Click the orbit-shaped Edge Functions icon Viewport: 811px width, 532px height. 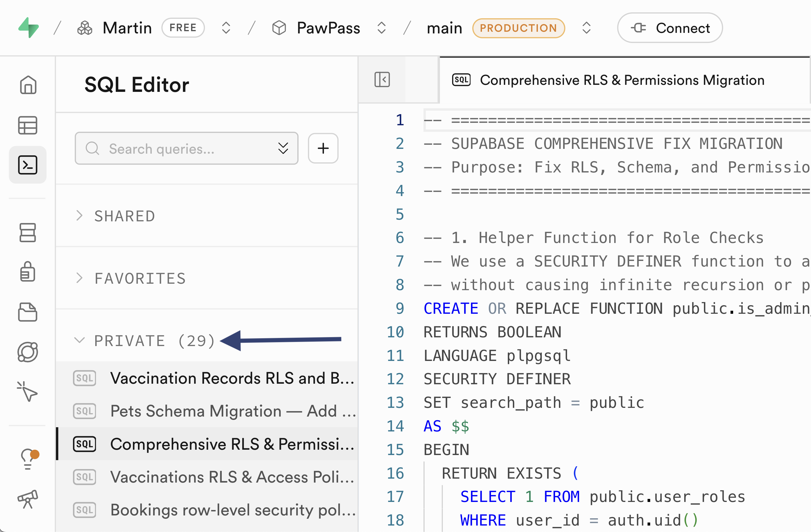pos(28,353)
